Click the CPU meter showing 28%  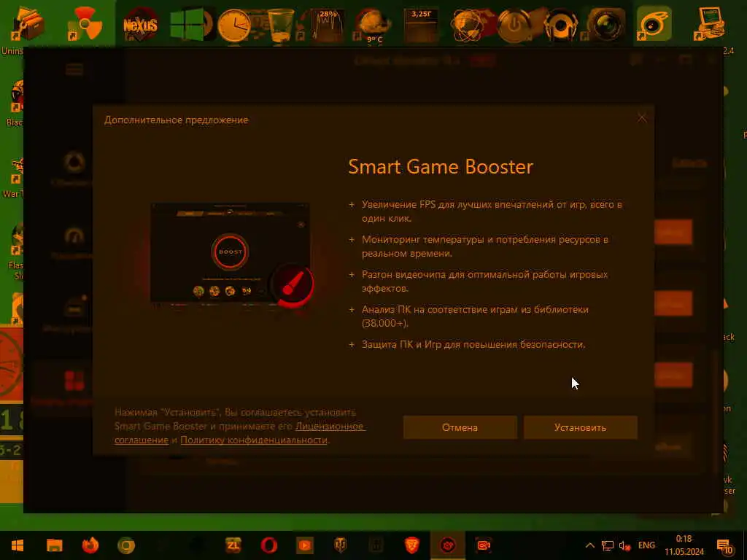328,25
